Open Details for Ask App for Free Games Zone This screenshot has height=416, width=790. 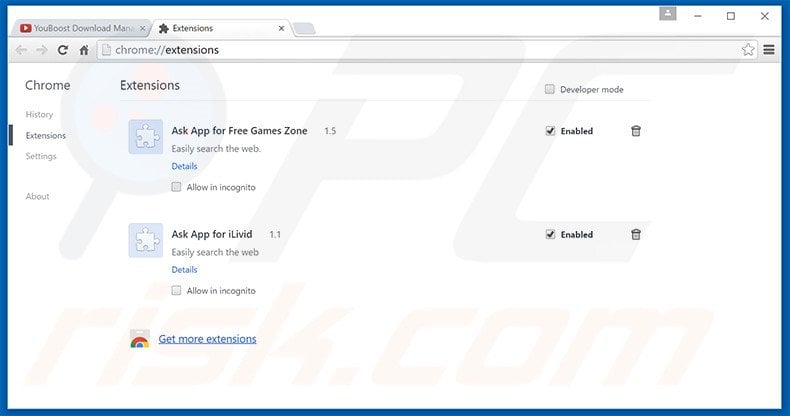point(184,166)
